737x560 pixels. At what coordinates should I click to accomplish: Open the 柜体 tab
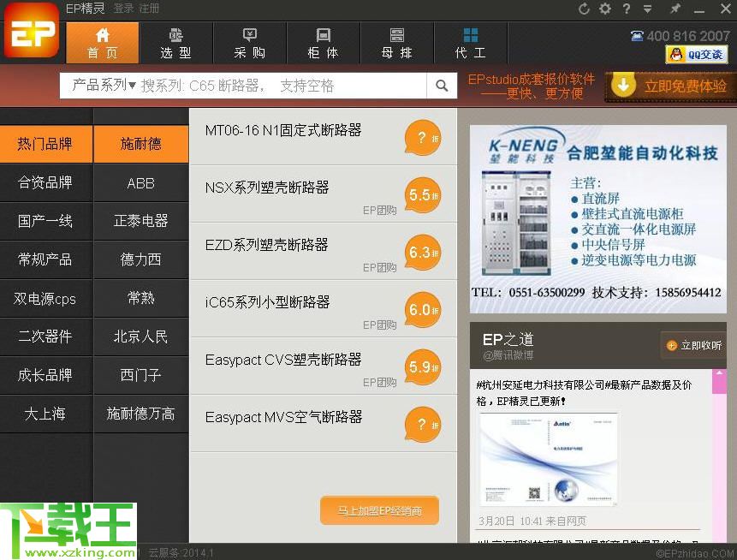pos(323,43)
